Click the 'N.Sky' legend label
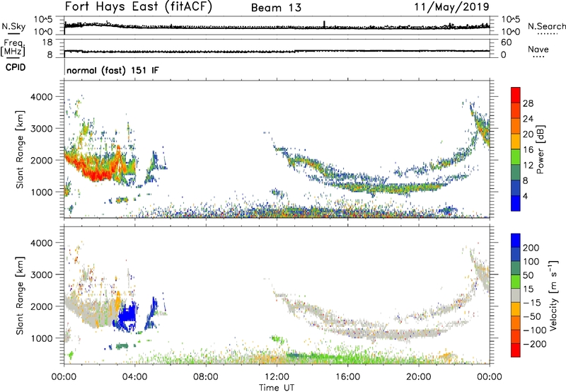 pyautogui.click(x=13, y=26)
